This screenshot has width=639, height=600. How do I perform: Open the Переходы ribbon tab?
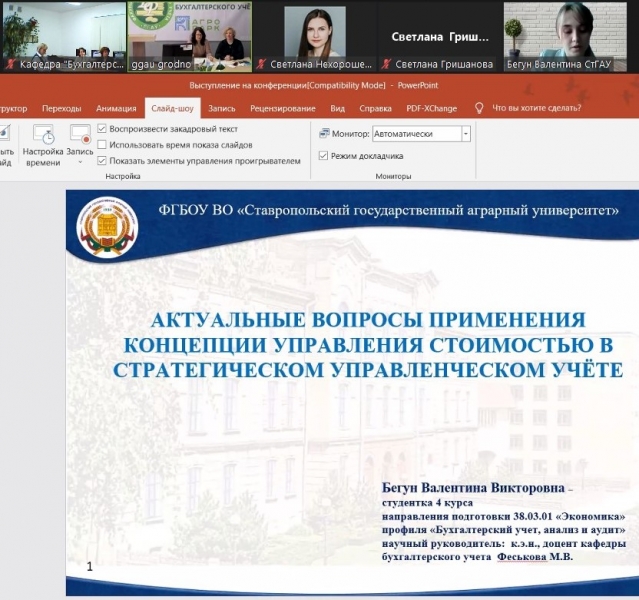point(62,108)
